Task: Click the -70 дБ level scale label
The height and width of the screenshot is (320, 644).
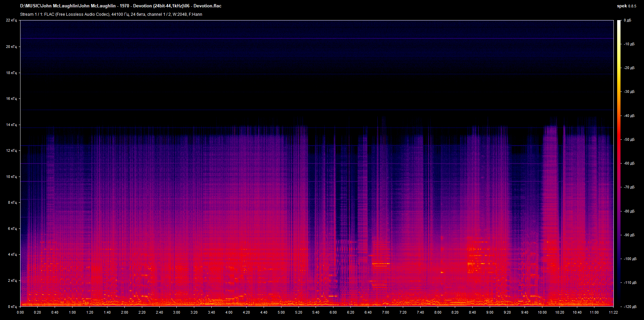Action: 629,187
